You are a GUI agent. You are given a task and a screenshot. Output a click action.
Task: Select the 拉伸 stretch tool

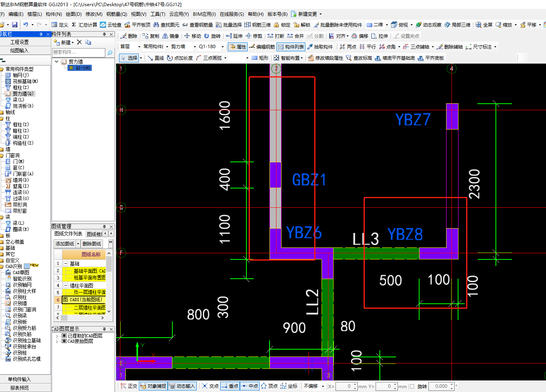379,36
